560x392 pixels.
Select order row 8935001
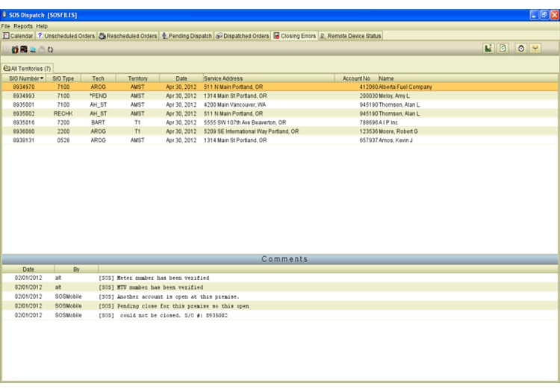tap(280, 105)
